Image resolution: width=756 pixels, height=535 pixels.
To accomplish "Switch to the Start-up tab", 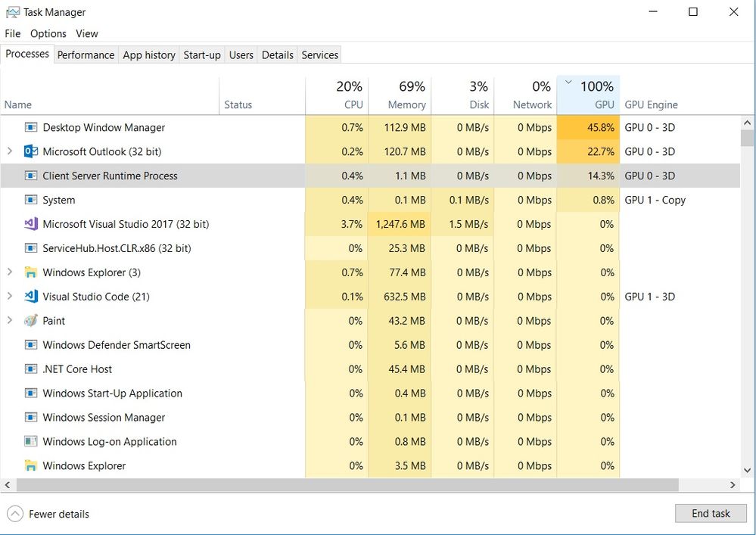I will (x=202, y=55).
